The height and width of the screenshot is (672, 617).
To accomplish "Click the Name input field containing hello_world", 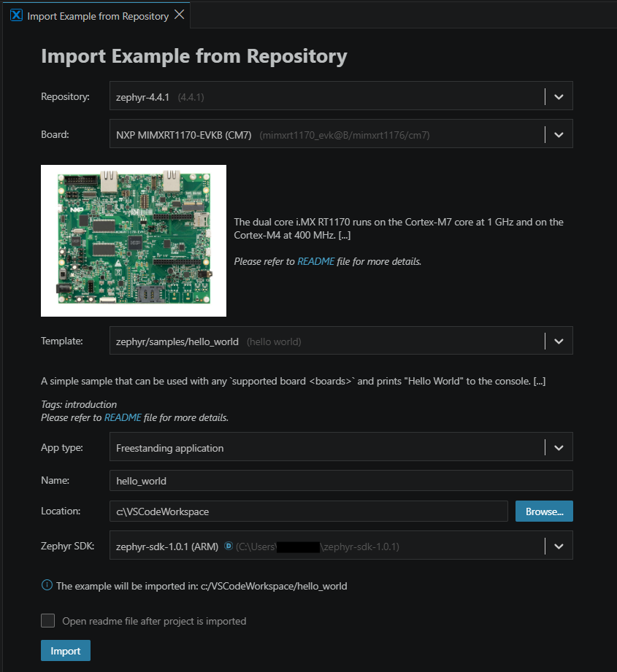I will pos(341,481).
